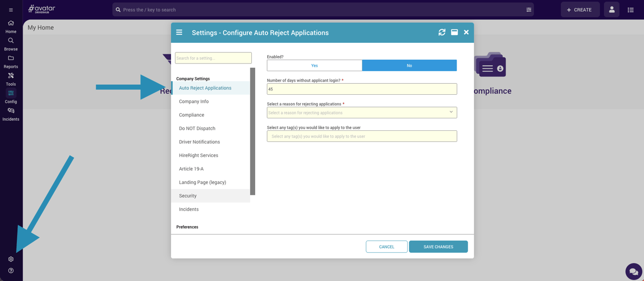Open the chat bubble widget

633,271
